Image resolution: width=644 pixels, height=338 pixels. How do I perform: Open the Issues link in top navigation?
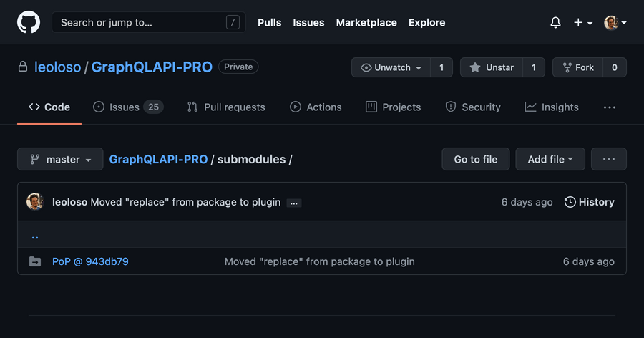(x=308, y=23)
